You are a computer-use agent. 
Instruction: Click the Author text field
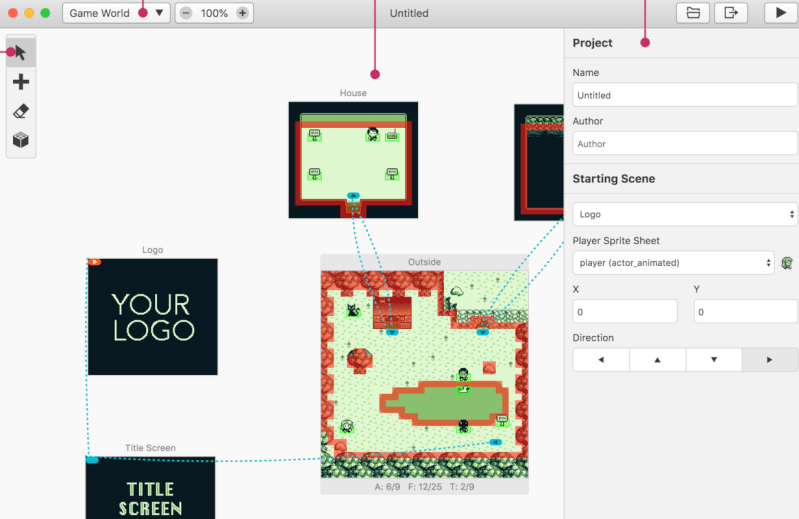click(684, 143)
